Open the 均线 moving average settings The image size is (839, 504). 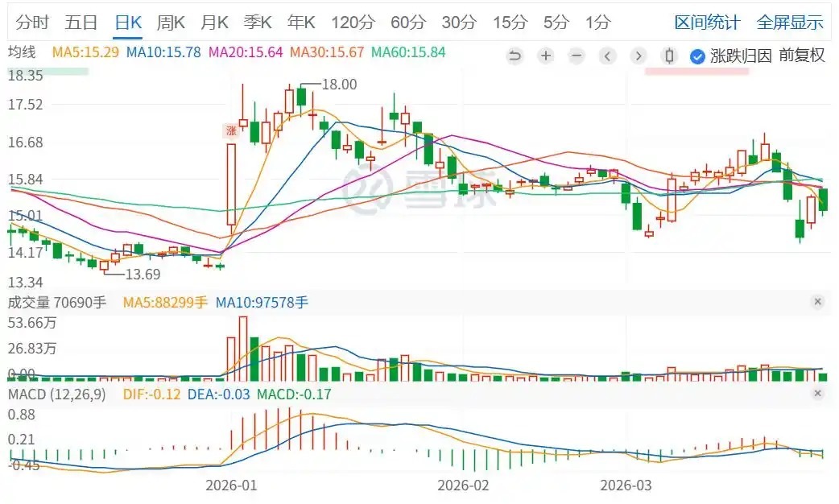tap(22, 52)
